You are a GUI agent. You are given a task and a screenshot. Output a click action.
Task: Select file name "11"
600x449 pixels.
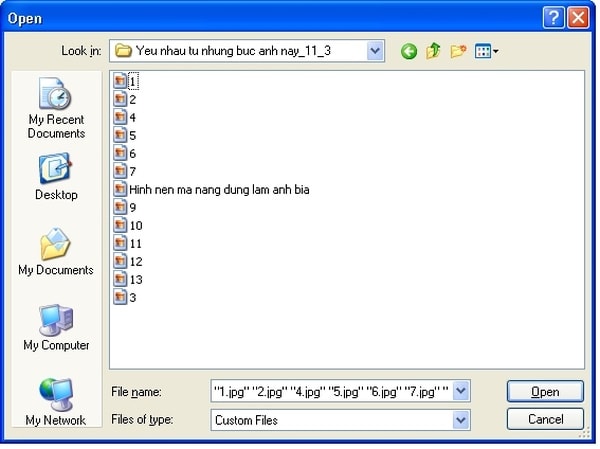pyautogui.click(x=136, y=243)
